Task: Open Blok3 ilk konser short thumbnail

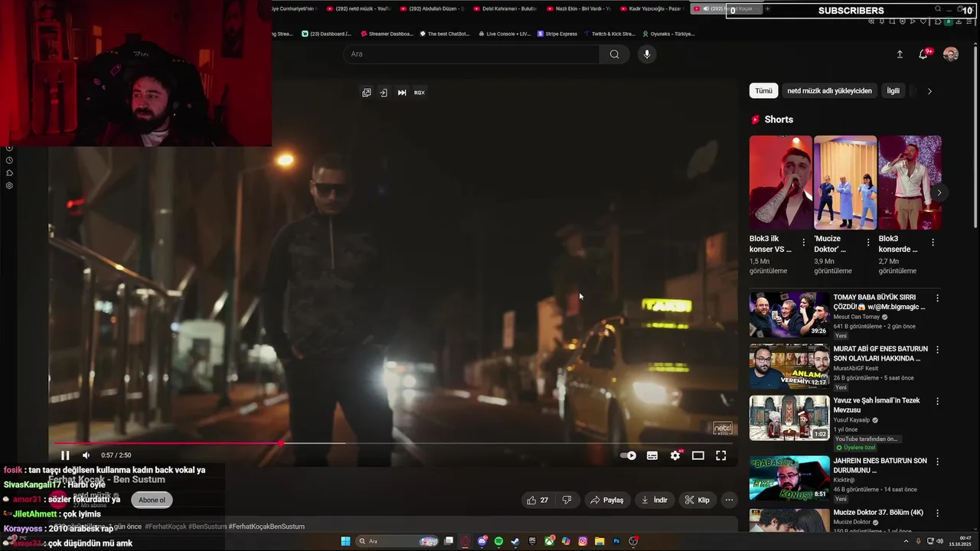Action: point(780,182)
